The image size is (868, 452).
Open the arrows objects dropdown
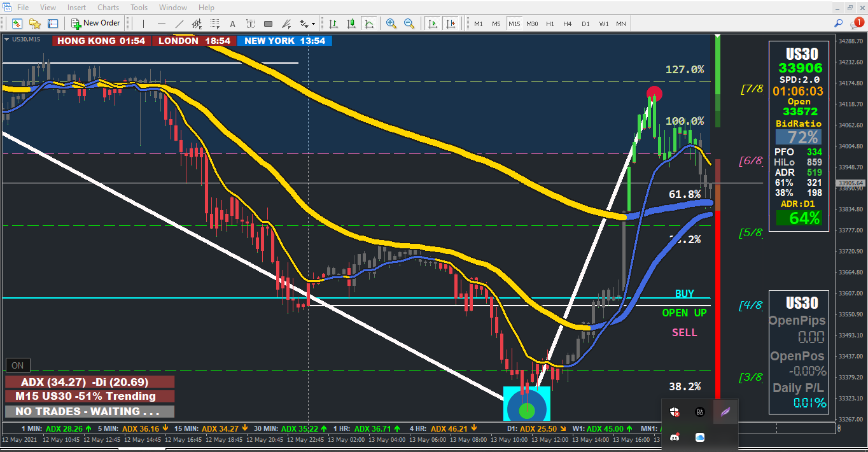(x=307, y=24)
